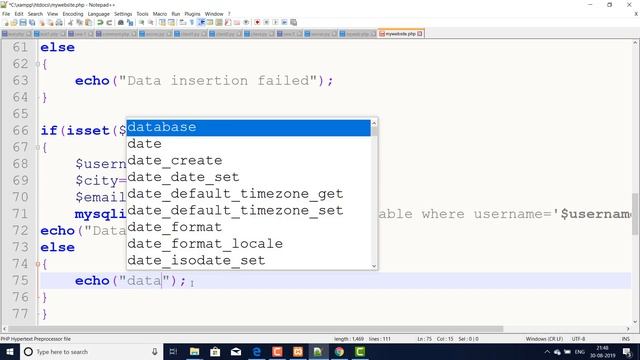Toggle synchronized vertical scrolling icon
This screenshot has height=360, width=640.
click(x=162, y=22)
